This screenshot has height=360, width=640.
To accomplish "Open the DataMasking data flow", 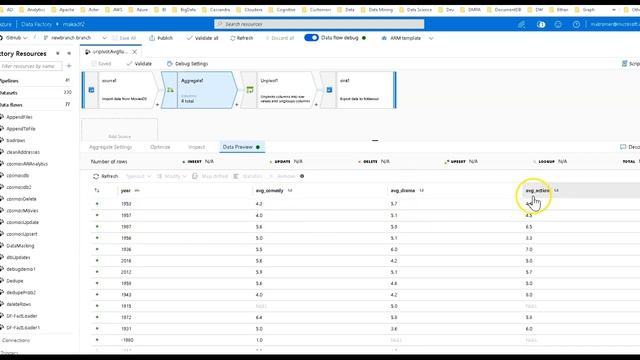I will tap(20, 246).
